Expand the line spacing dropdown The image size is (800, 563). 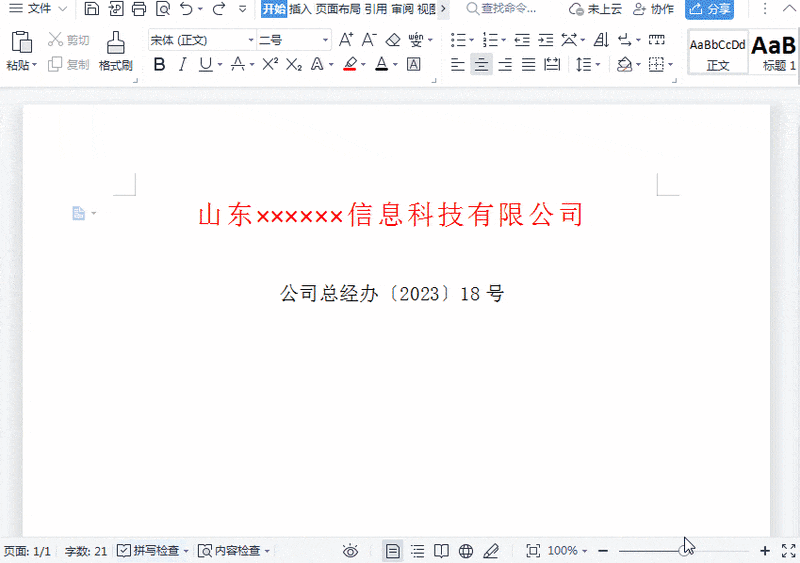pos(598,64)
